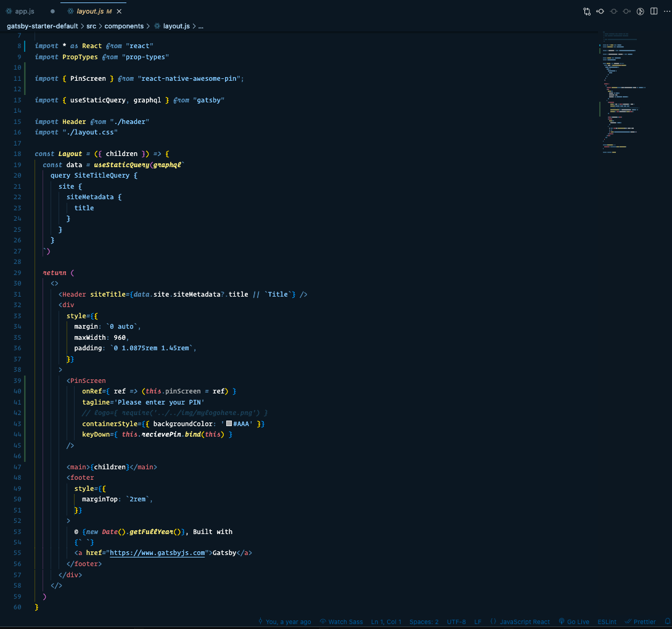Image resolution: width=672 pixels, height=629 pixels.
Task: Open gatsby-starter-default breadcrumb
Action: tap(43, 26)
